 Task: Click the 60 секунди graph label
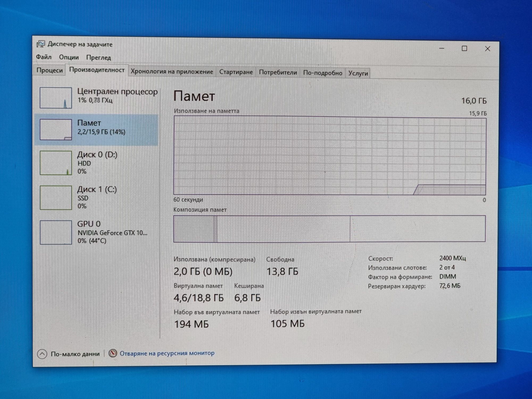click(188, 199)
